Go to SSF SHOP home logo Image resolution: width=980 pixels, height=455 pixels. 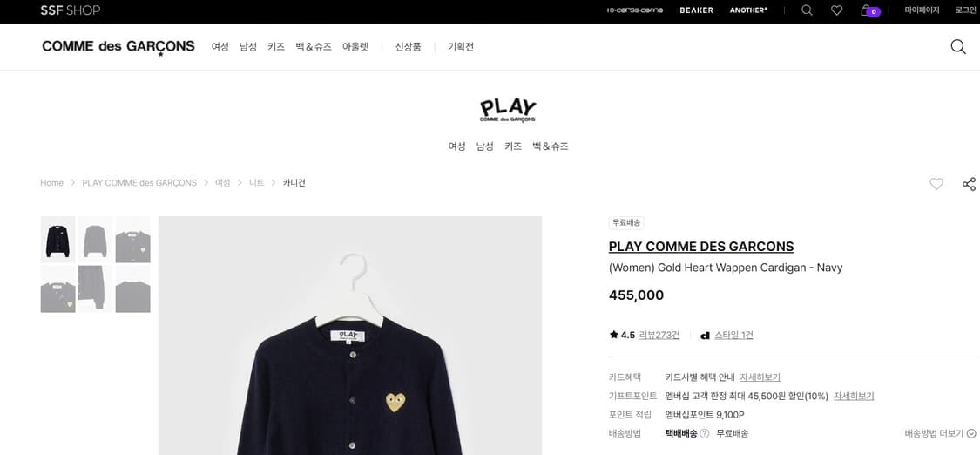pos(70,10)
